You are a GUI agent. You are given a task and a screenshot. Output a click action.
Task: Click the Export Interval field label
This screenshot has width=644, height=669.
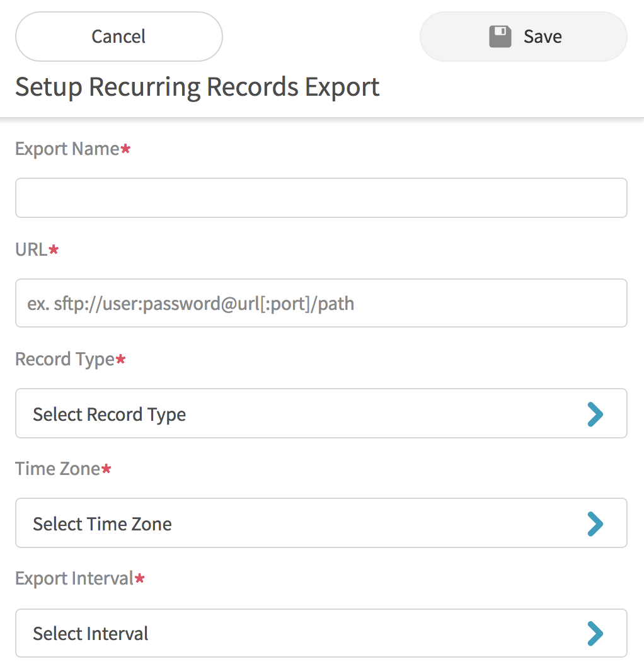(x=74, y=578)
